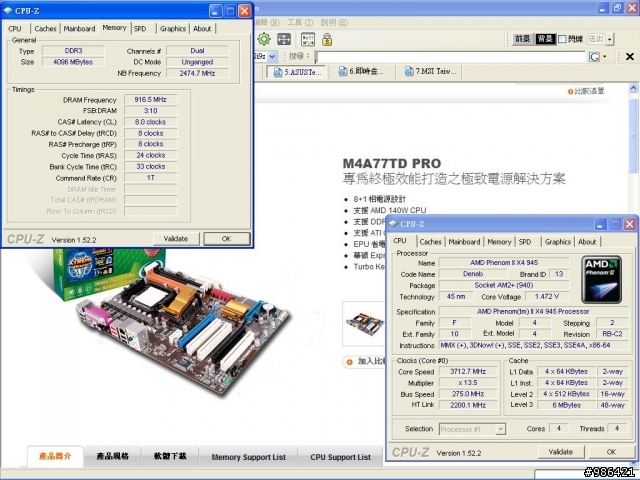Click page icon on the 6.即時 tab
The height and width of the screenshot is (480, 640).
343,71
